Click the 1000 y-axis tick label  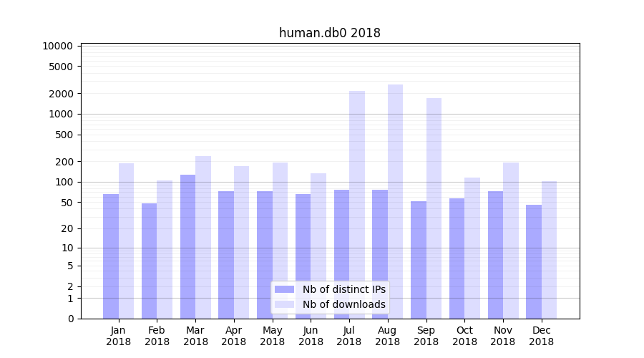61,115
